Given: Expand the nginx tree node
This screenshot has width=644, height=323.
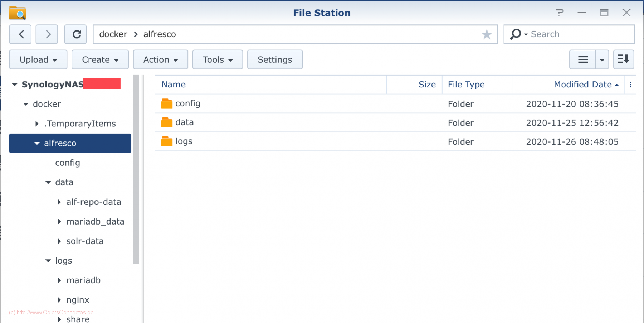Looking at the screenshot, I should point(59,300).
